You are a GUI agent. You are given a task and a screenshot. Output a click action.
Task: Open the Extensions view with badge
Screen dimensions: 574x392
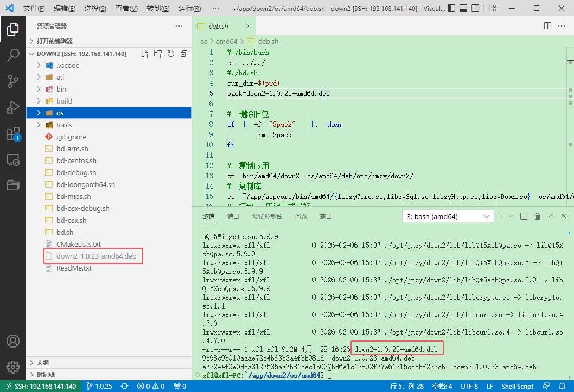click(13, 134)
